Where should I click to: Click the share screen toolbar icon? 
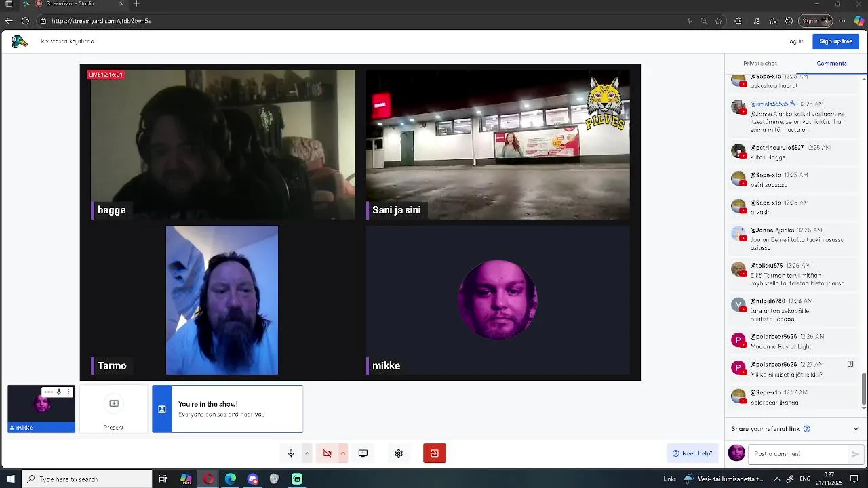(363, 453)
